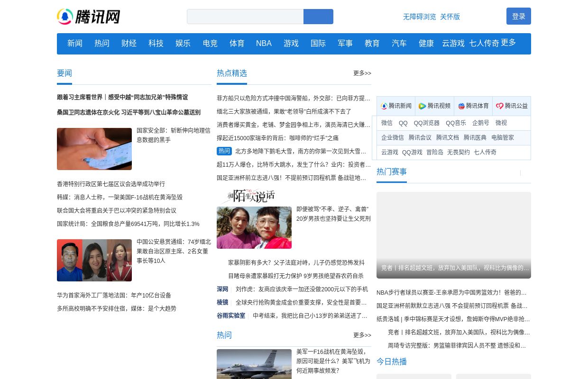Viewport: 588px width, 379px height.
Task: Open 腾讯新闻 icon link
Action: pos(396,106)
